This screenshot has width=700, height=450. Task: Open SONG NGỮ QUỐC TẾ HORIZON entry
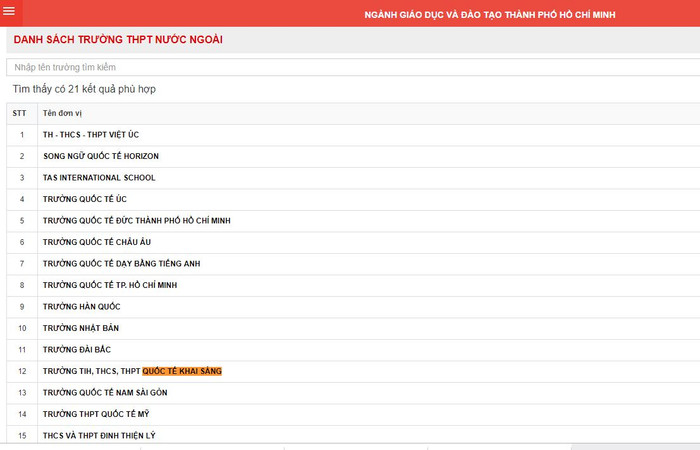tap(100, 156)
